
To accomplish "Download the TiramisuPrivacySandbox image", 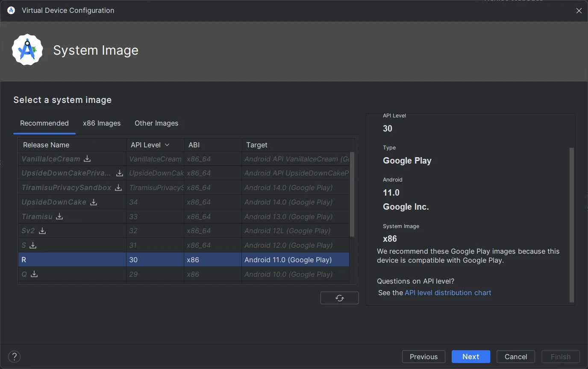I will 118,188.
